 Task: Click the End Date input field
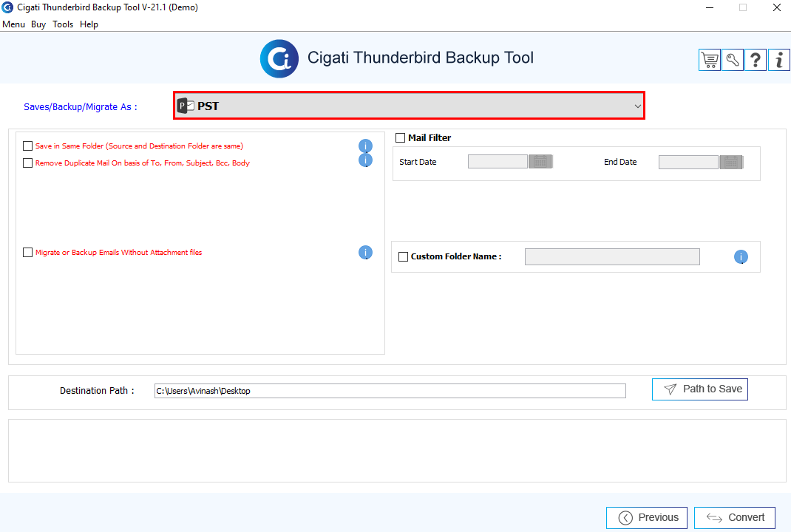click(x=688, y=162)
